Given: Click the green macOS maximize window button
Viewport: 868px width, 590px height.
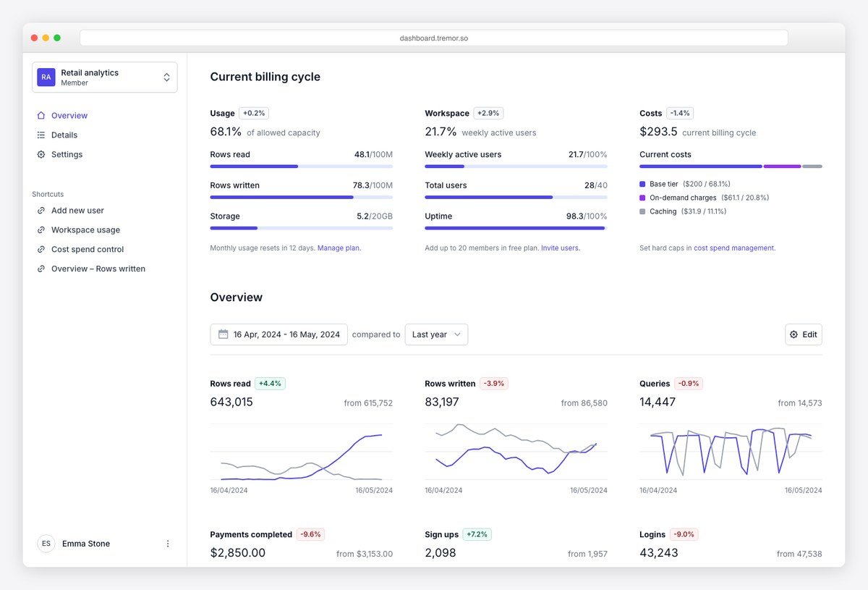Looking at the screenshot, I should click(x=57, y=38).
